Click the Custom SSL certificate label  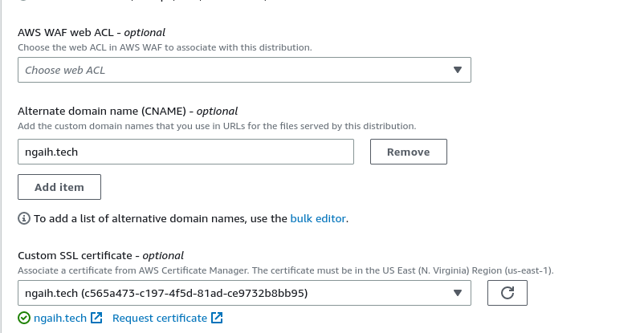(100, 255)
